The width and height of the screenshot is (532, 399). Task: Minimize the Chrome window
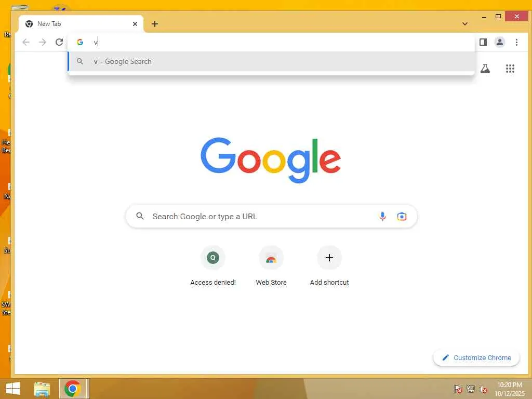pyautogui.click(x=484, y=17)
